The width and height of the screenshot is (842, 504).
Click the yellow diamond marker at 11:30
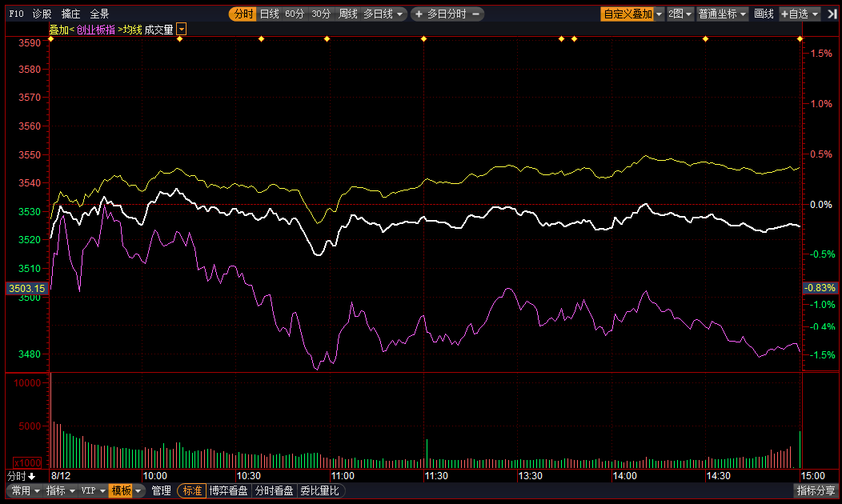click(x=423, y=39)
